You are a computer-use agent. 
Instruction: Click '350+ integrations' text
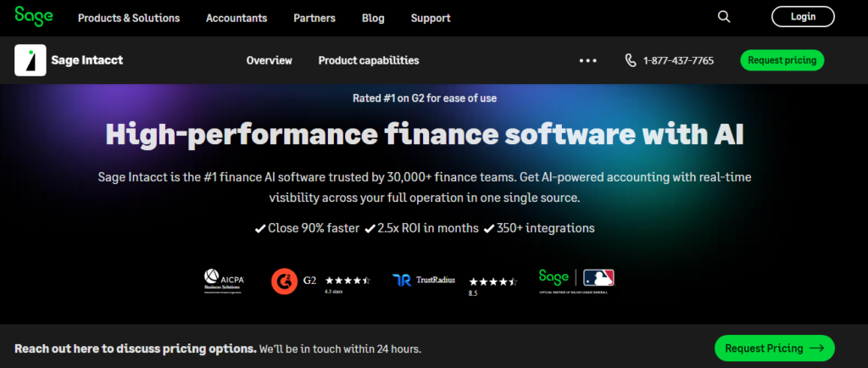[539, 228]
